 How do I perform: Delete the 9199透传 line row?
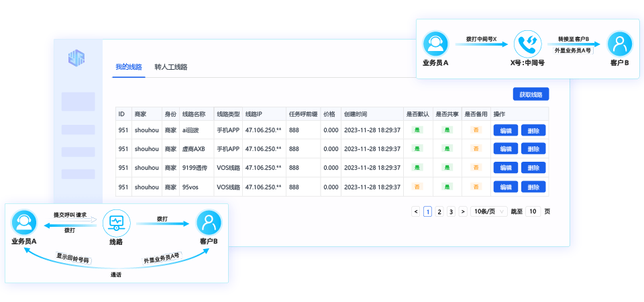[533, 168]
